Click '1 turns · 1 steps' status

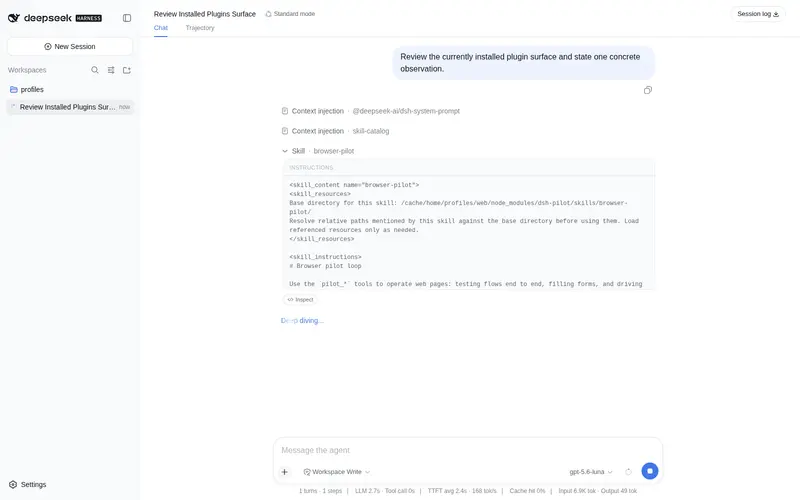click(320, 491)
